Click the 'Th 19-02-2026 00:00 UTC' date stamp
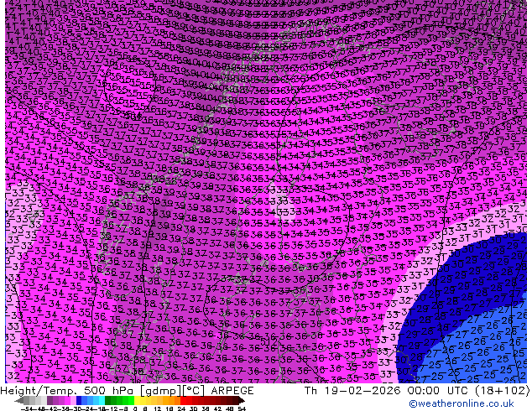 [386, 391]
